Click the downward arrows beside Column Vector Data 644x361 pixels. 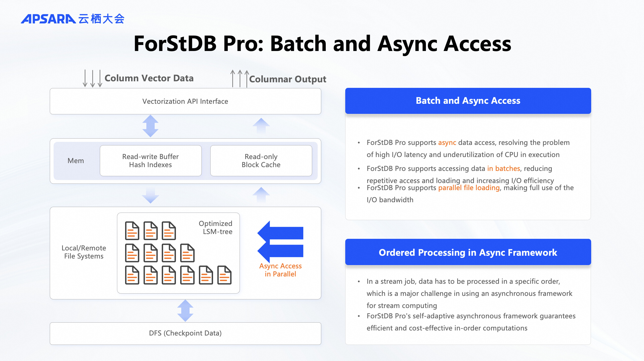(93, 79)
